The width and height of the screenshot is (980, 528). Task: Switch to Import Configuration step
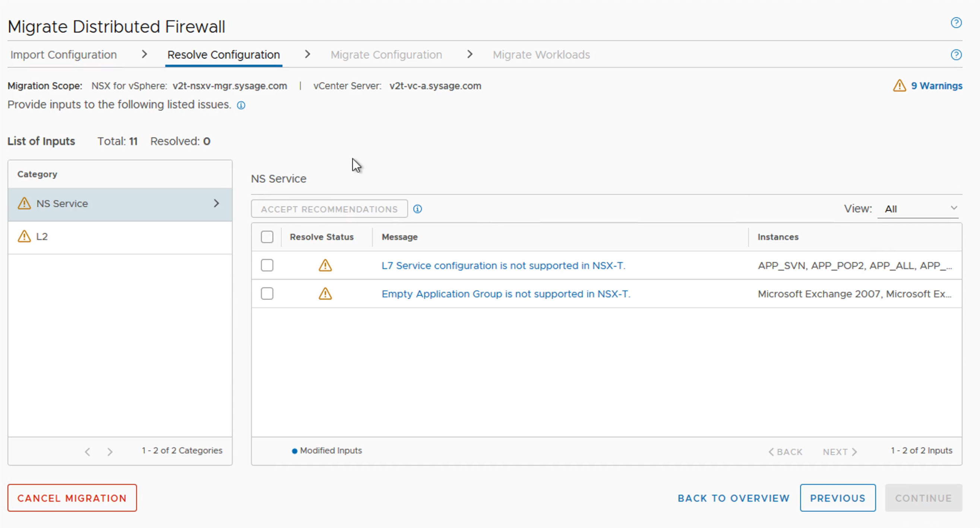(64, 55)
